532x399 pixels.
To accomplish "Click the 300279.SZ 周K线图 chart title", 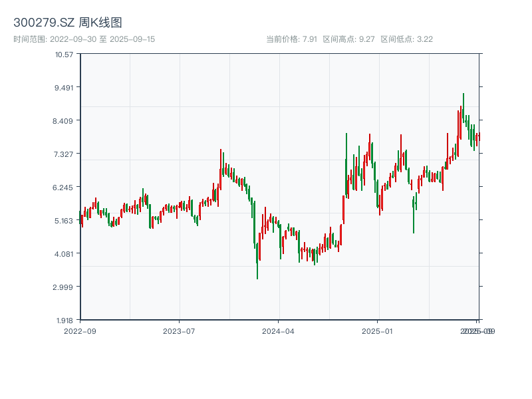I will [x=68, y=23].
